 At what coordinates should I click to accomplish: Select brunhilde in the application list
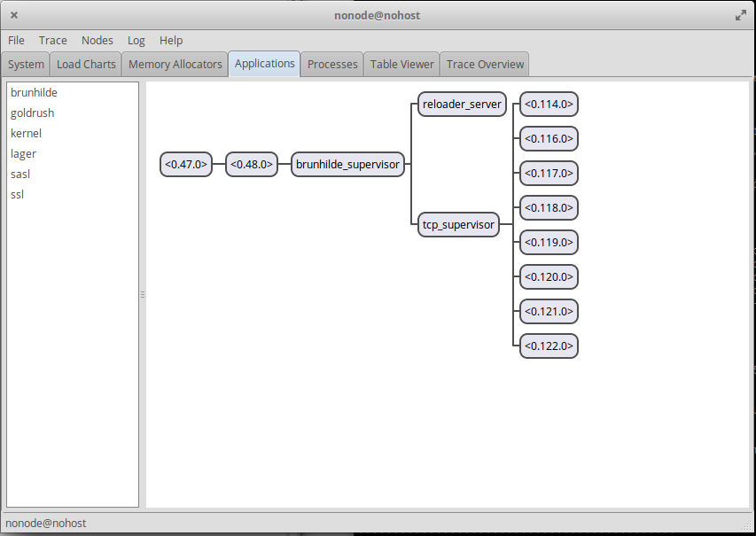(34, 92)
